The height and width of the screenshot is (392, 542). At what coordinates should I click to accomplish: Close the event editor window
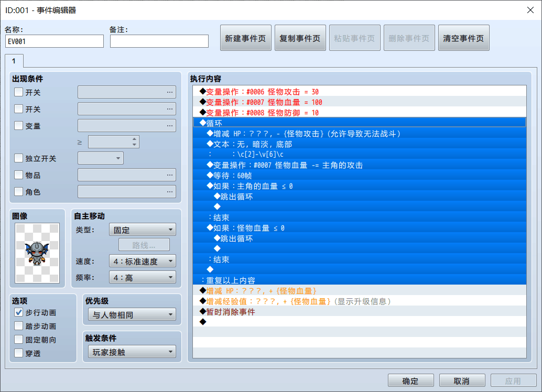click(530, 10)
